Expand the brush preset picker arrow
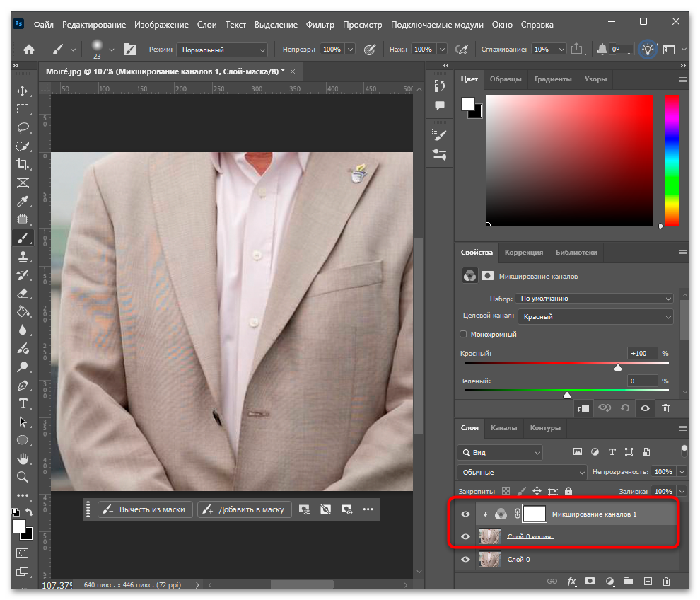700x600 pixels. (112, 50)
